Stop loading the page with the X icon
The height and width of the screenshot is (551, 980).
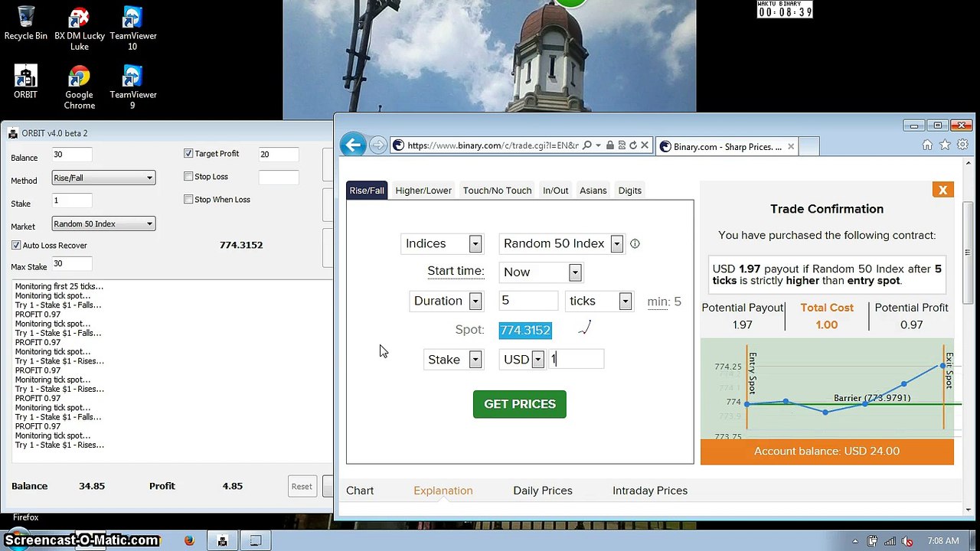[x=645, y=145]
